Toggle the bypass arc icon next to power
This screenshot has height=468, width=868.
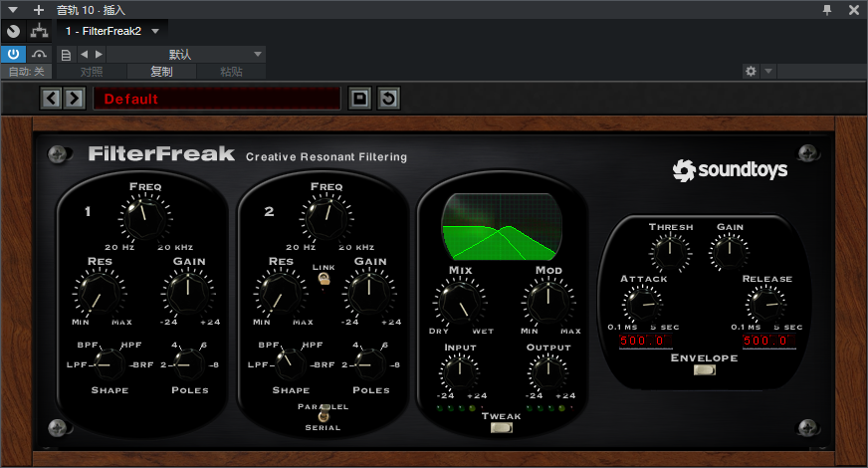click(39, 55)
